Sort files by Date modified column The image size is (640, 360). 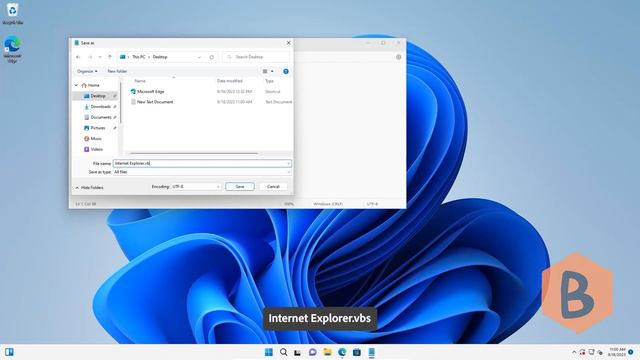230,81
